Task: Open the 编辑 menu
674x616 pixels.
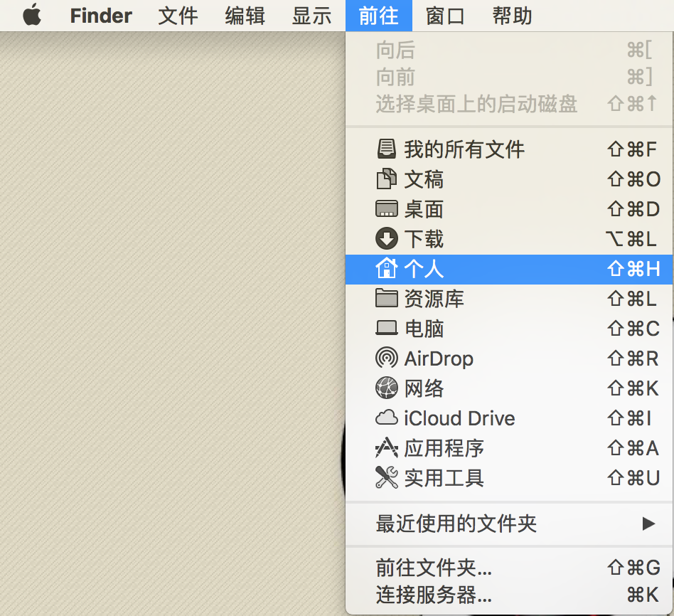Action: (245, 16)
